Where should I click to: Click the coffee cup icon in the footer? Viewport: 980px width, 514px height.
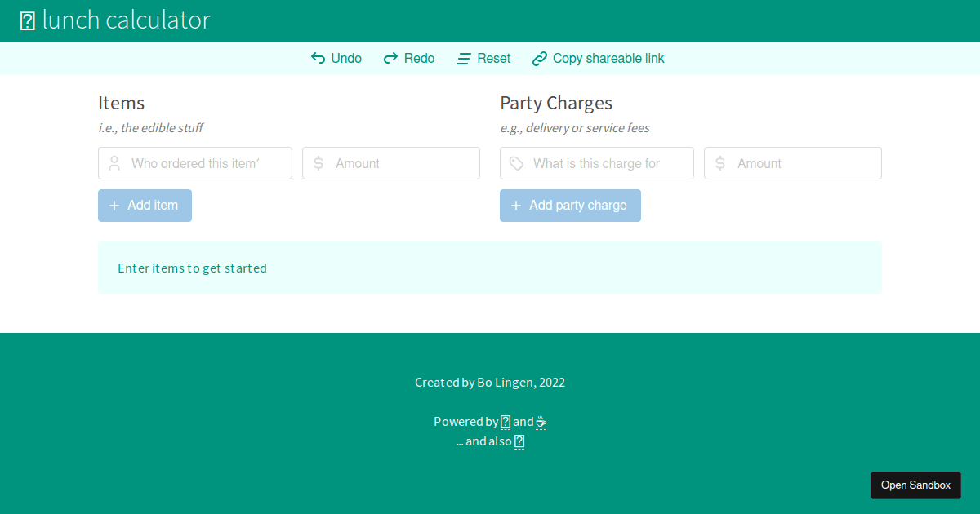click(x=541, y=422)
